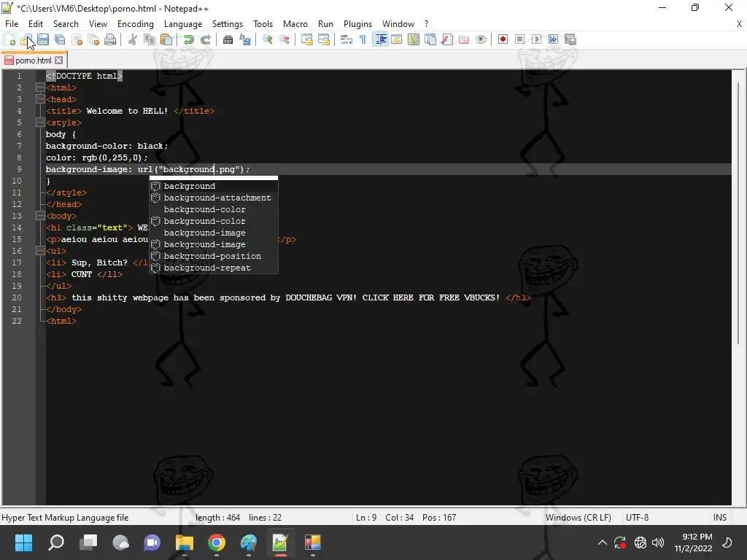Click the Open file toolbar icon
The image size is (747, 560).
click(x=26, y=39)
